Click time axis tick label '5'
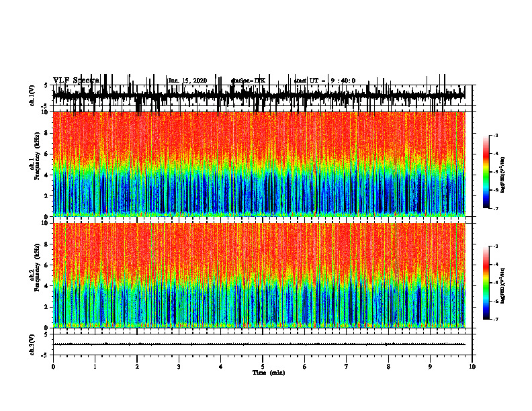Screen dimensions: 532x411 263,367
